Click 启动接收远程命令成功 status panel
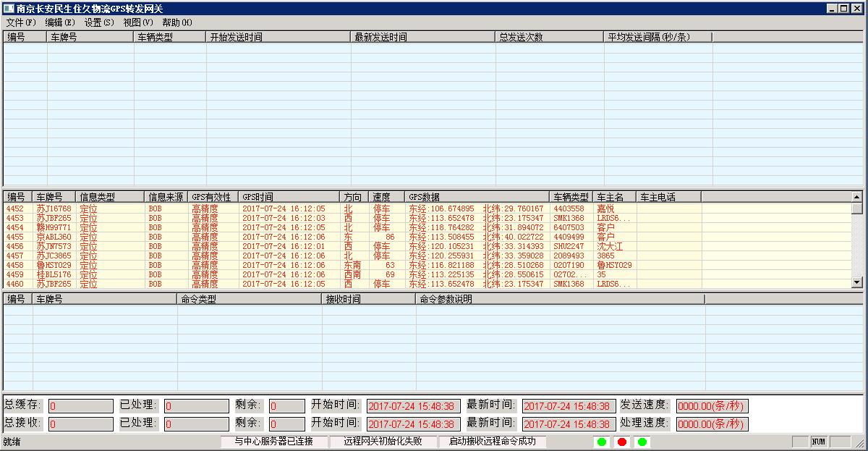 tap(493, 442)
